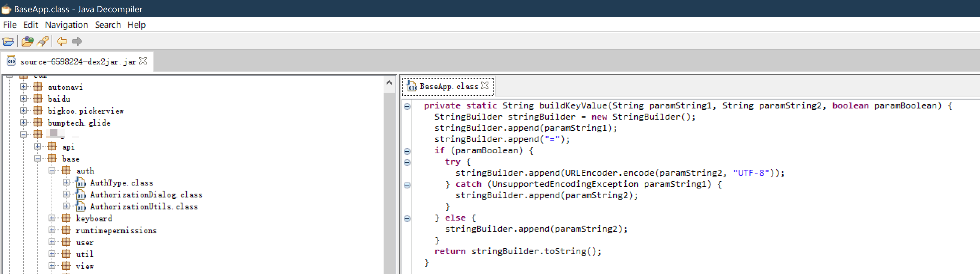Close the source-6598224-dex2jar.jar tab

tap(143, 61)
